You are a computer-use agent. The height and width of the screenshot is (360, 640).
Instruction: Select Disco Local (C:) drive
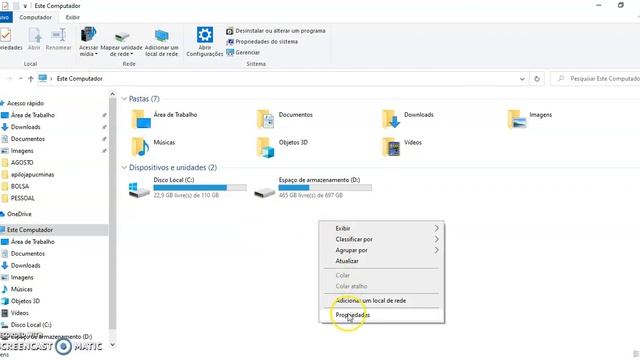click(188, 188)
